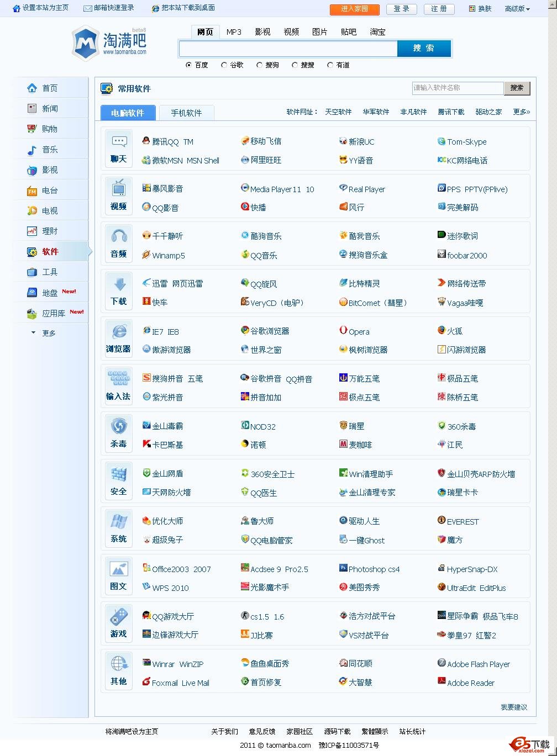557x756 pixels.
Task: Click the main web search input box
Action: tap(288, 49)
